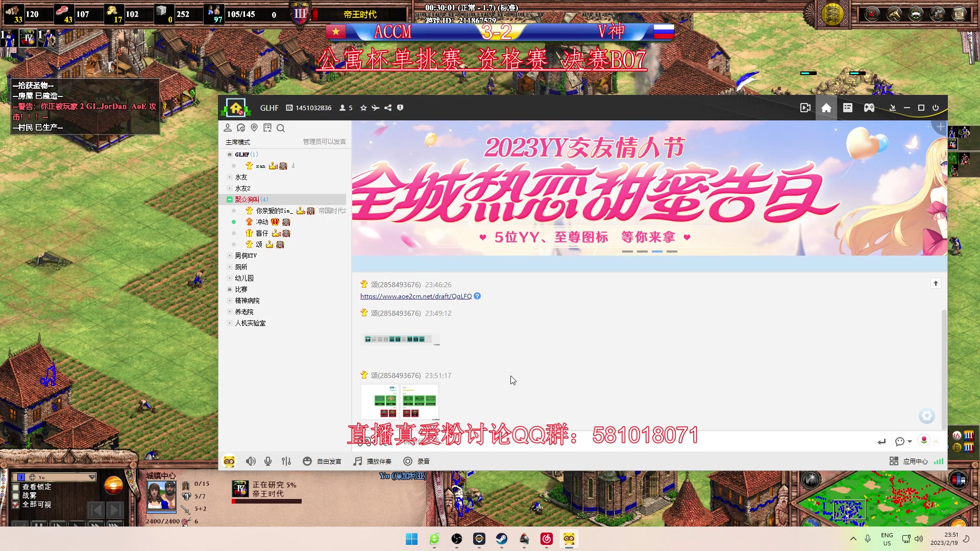Open 应用中心 app center
Viewport: 980px width, 551px height.
tap(909, 461)
